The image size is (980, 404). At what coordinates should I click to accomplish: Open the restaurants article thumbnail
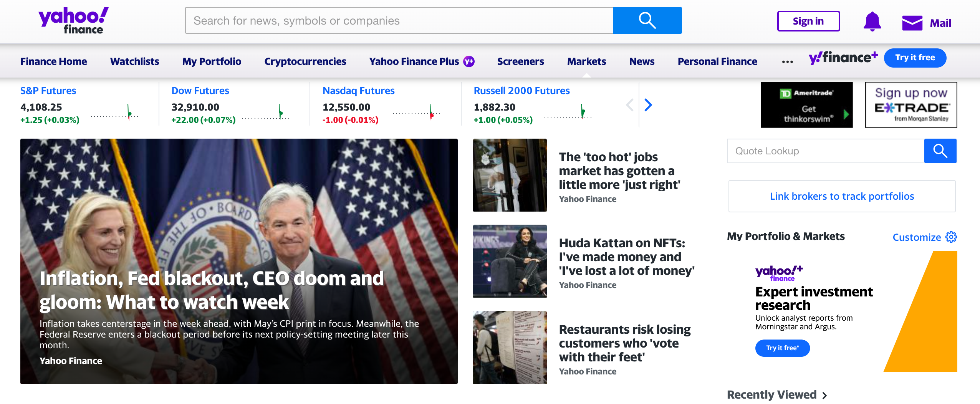tap(510, 348)
